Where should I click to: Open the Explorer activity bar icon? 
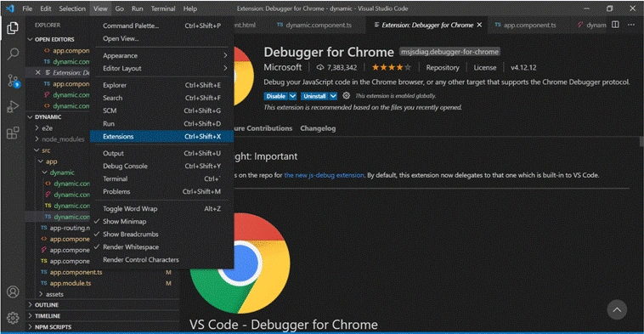pyautogui.click(x=13, y=28)
